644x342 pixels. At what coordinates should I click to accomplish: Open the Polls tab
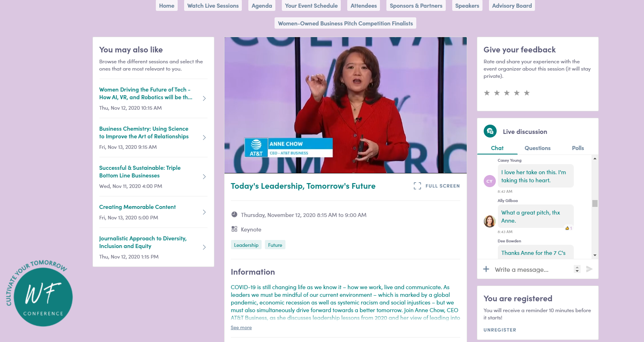pos(578,148)
